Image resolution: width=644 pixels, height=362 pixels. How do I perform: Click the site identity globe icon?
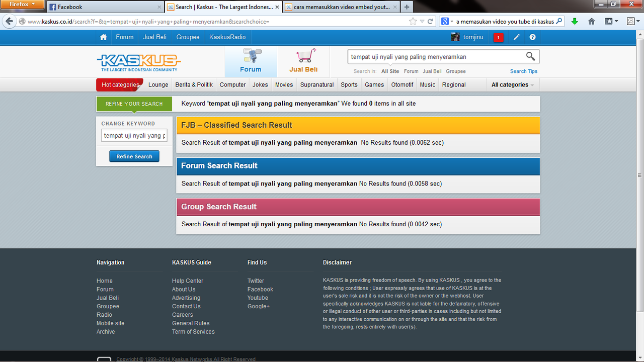(x=22, y=22)
